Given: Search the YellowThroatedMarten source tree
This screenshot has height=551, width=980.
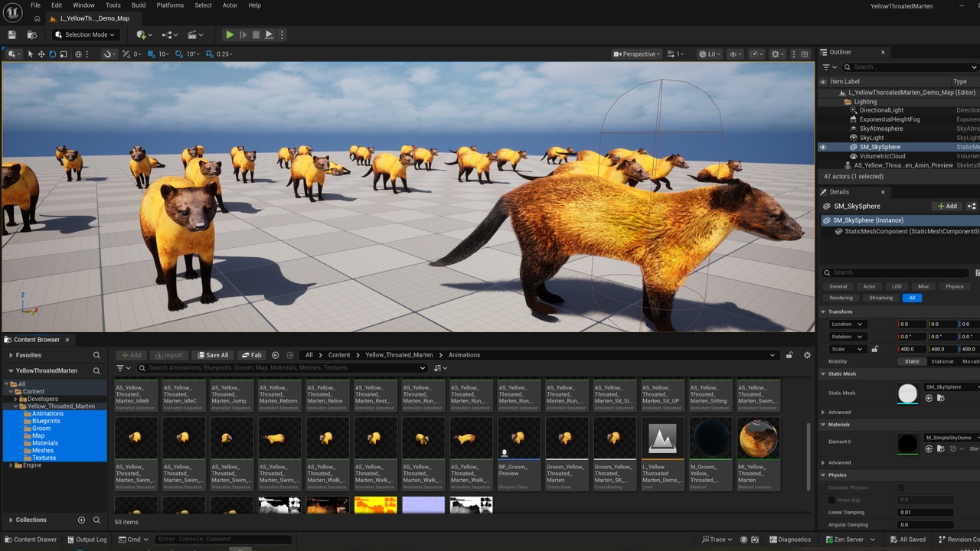Looking at the screenshot, I should tap(96, 370).
